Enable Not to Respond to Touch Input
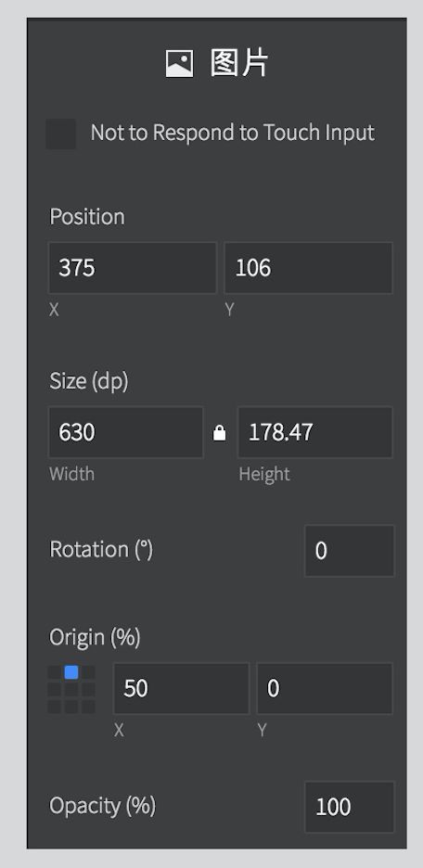Screen dimensions: 423x868 coord(61,134)
